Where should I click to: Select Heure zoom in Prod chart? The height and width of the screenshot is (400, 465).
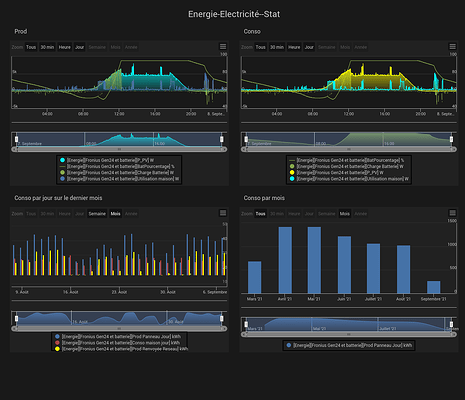(x=64, y=47)
